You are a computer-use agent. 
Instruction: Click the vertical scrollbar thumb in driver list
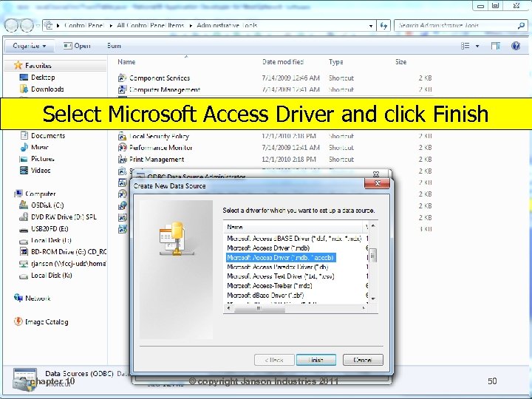[373, 256]
